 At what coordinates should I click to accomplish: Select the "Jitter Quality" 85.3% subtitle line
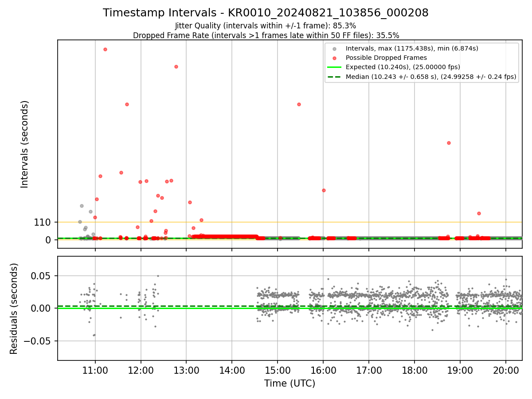[x=266, y=26]
